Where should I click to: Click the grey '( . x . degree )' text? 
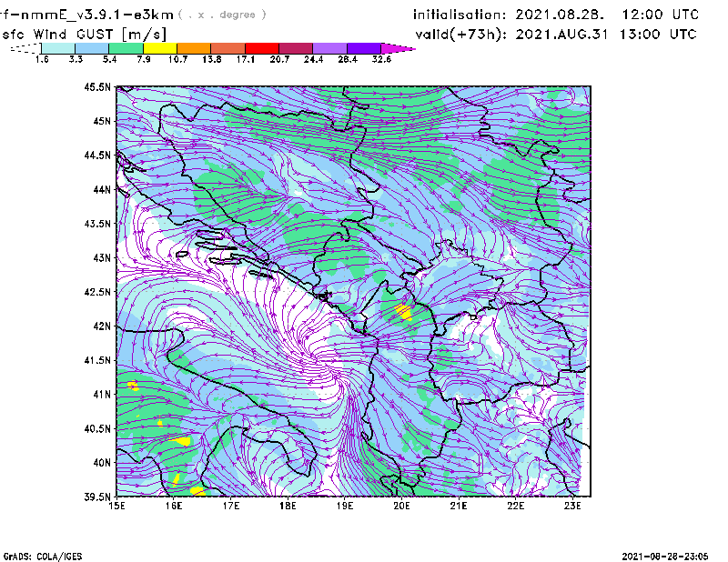(x=222, y=15)
